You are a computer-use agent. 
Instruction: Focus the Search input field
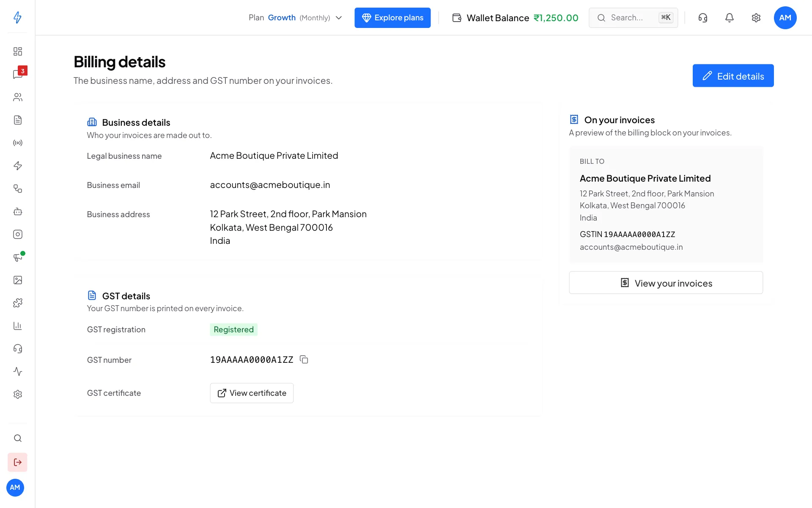(633, 18)
